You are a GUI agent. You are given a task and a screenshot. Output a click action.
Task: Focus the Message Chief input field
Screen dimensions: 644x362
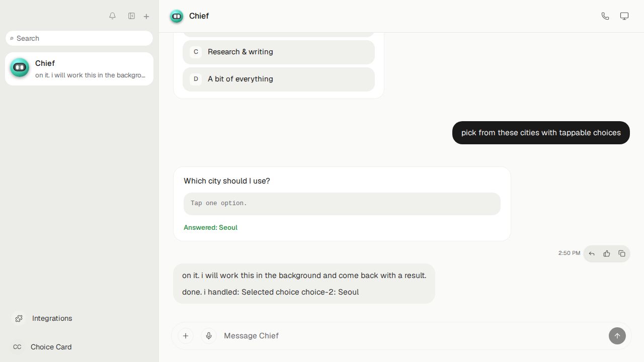point(413,336)
